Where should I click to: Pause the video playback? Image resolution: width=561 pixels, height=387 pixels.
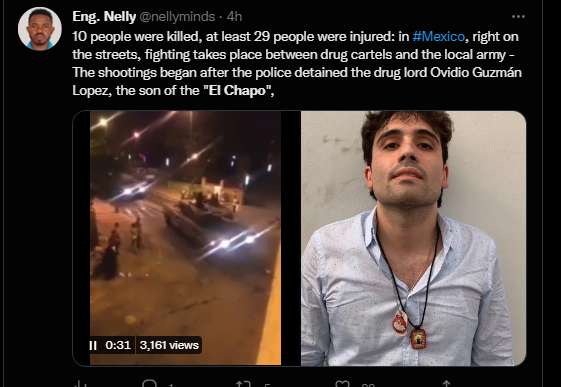93,345
